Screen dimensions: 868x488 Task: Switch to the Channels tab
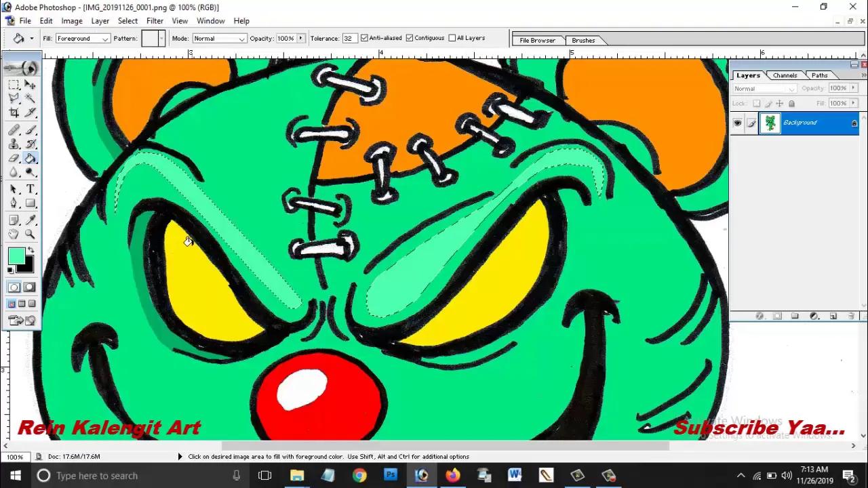point(785,75)
